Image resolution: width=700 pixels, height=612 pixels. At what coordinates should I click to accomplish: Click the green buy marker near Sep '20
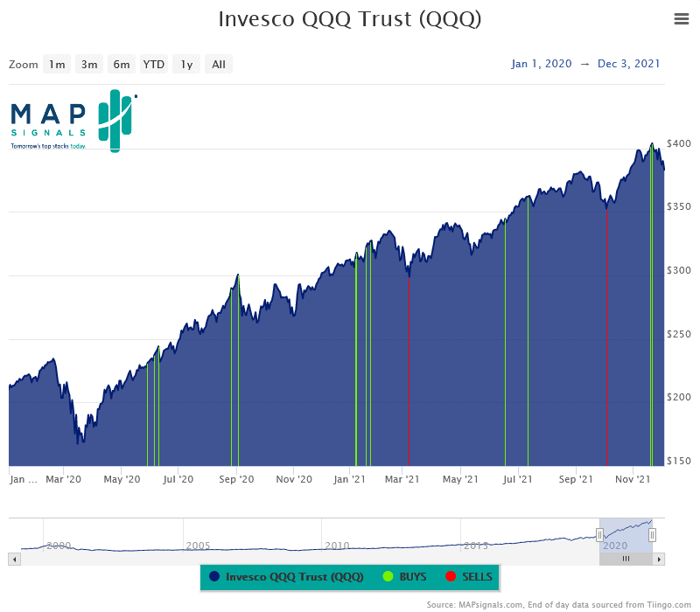(x=238, y=370)
